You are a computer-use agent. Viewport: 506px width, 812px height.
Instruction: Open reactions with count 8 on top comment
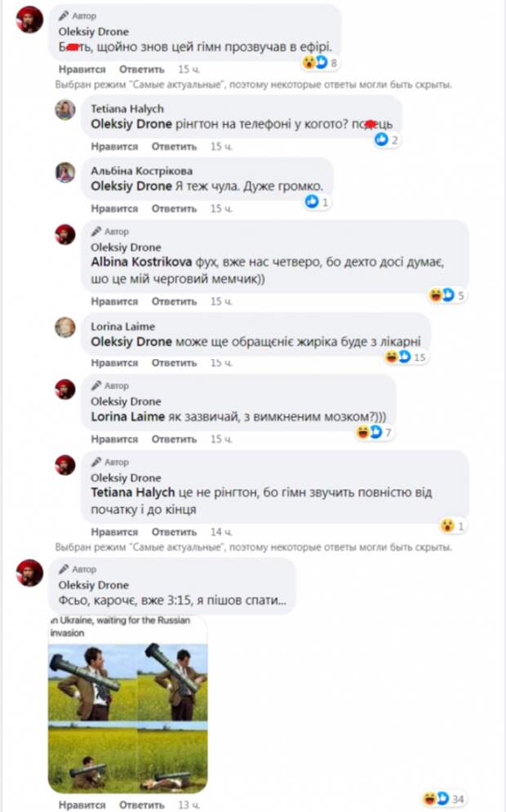coord(320,63)
